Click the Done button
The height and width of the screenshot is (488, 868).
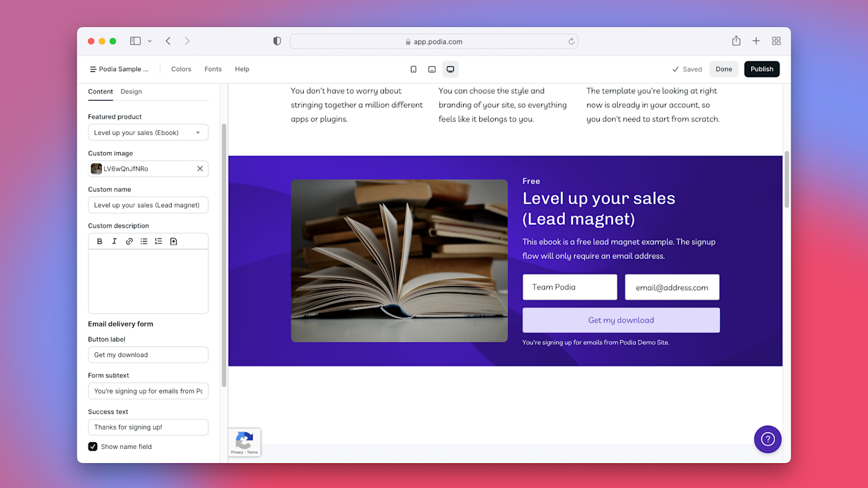click(x=724, y=69)
